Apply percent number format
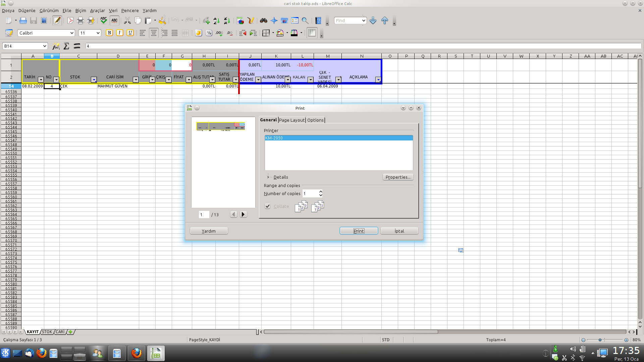This screenshot has width=644, height=362. click(x=209, y=33)
